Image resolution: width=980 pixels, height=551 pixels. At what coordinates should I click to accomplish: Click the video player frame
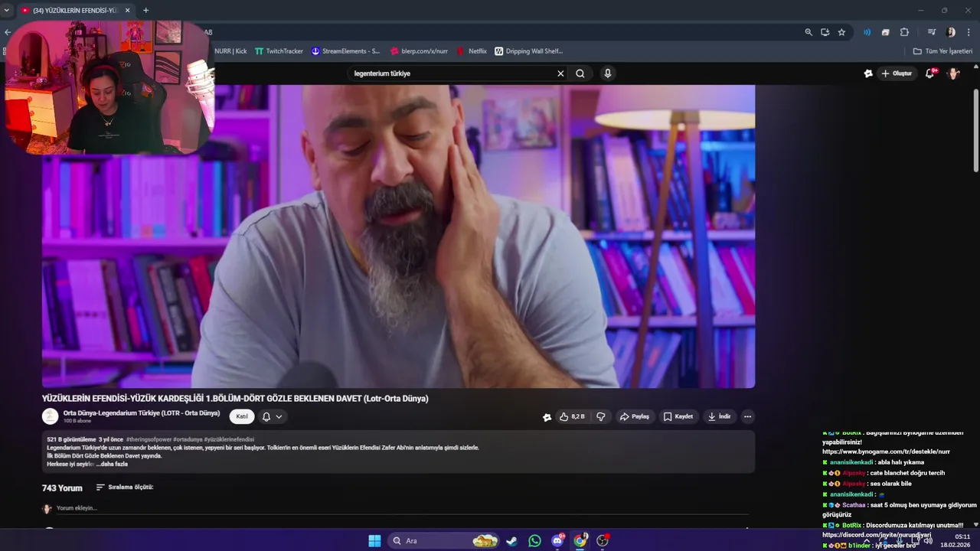(x=398, y=236)
